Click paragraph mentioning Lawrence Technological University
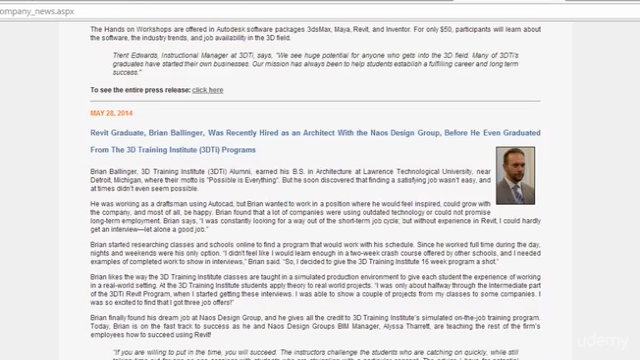The image size is (640, 360). tap(290, 180)
